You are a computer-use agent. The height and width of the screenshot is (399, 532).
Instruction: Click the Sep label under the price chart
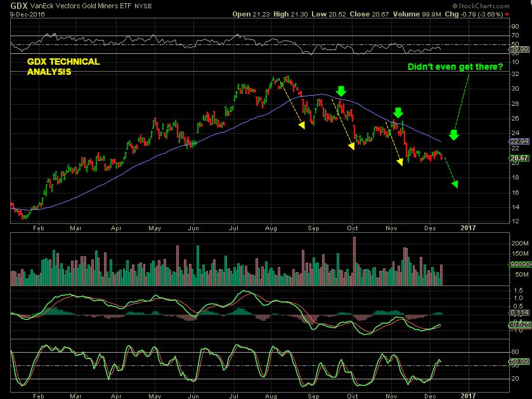click(x=313, y=228)
